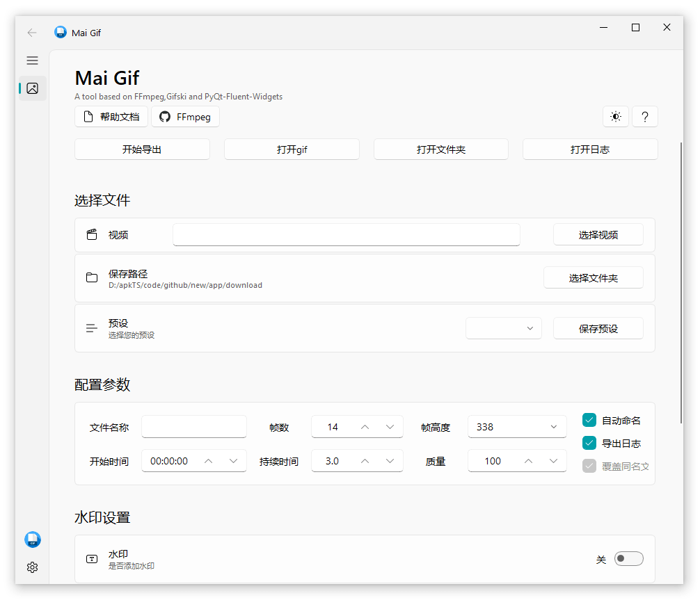Turn on the 水印 watermark switch

(x=628, y=558)
